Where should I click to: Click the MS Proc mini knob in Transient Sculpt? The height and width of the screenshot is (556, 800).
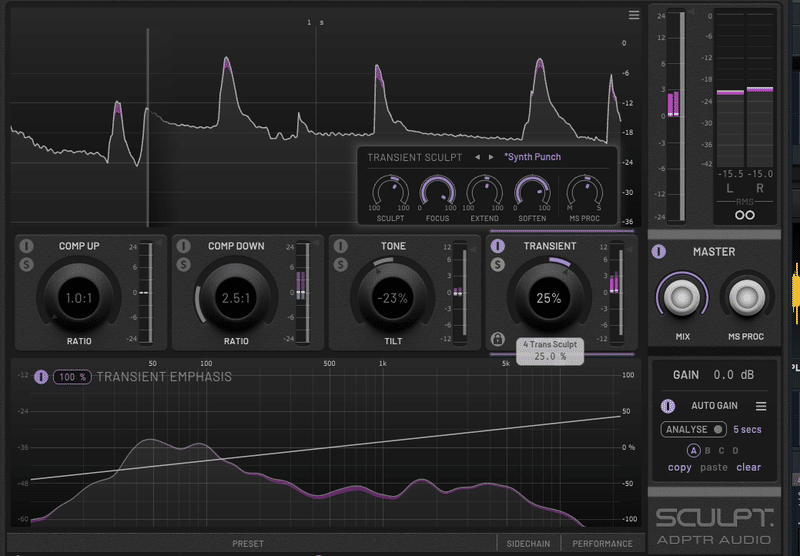coord(585,192)
